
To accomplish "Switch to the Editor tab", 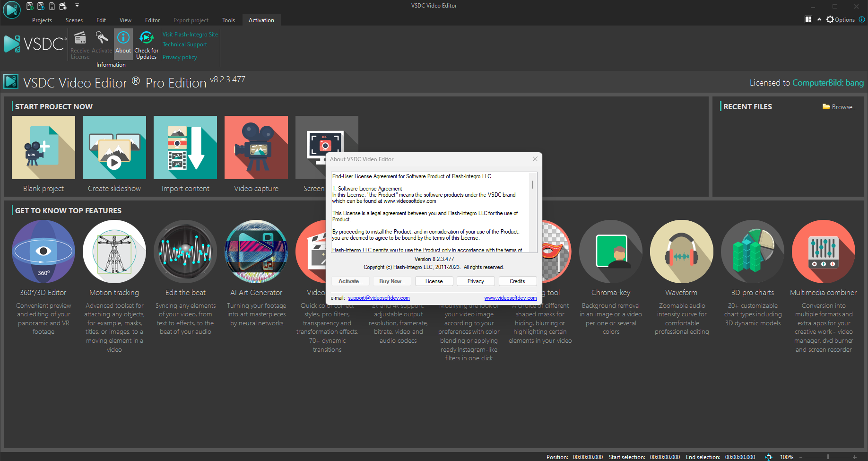I will pos(152,20).
